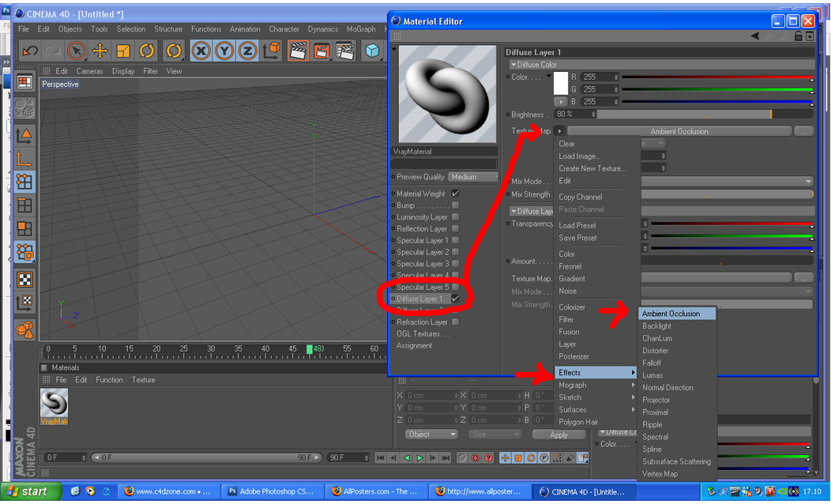This screenshot has height=504, width=831.
Task: Click the Make Editable icon in left palette
Action: point(24,107)
